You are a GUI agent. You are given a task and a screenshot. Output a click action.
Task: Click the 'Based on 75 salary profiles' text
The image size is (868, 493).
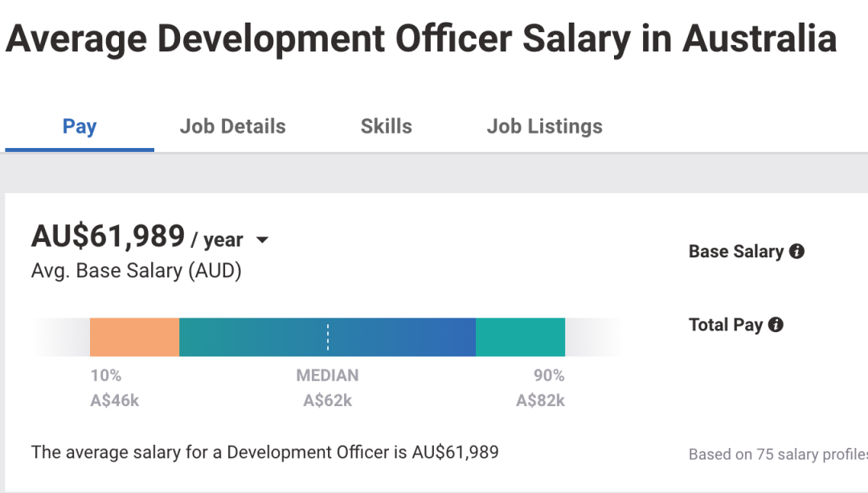tap(777, 454)
